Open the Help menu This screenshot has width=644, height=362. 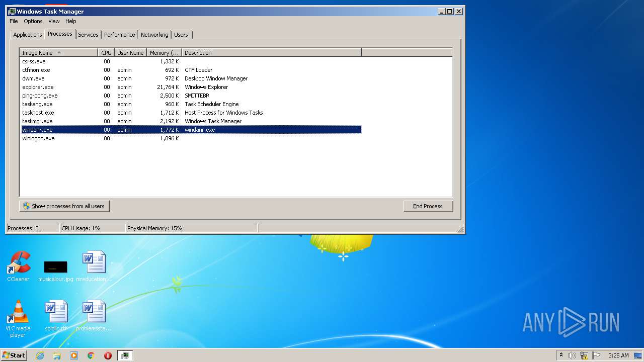[71, 21]
